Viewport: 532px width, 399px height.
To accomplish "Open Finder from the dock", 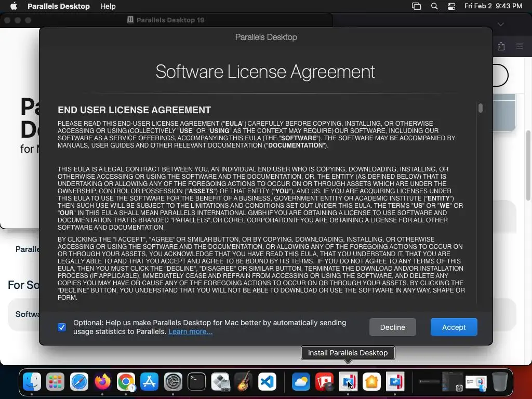I will click(x=32, y=382).
